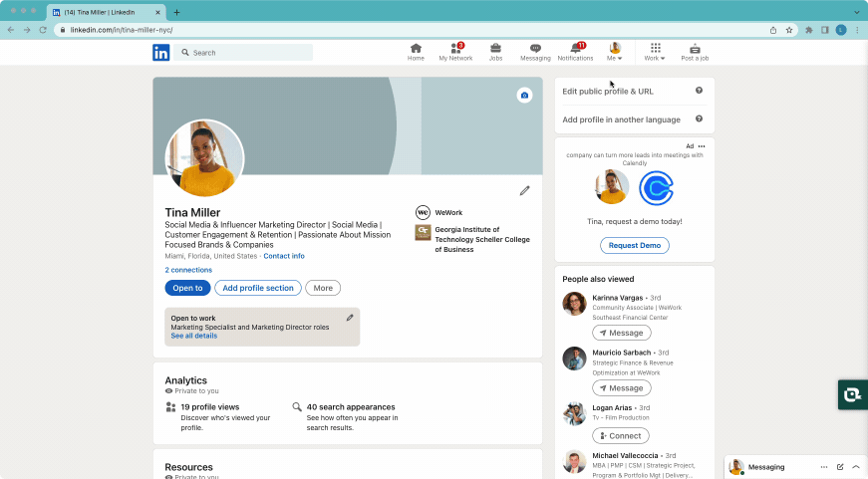The image size is (868, 479).
Task: Go back in browser
Action: [x=11, y=30]
